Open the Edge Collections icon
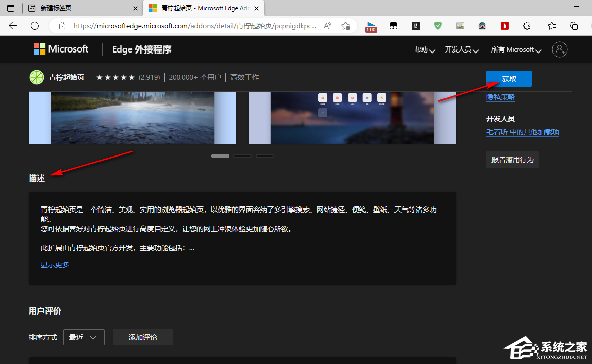This screenshot has height=364, width=592. coord(574,25)
